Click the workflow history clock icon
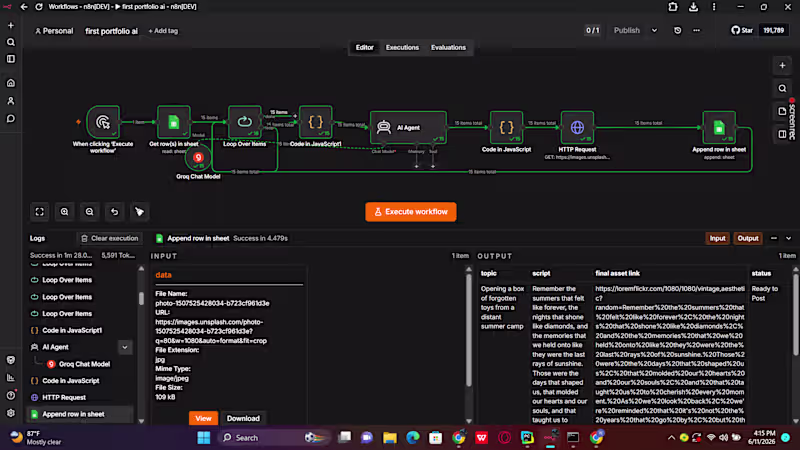This screenshot has height=450, width=800. (x=678, y=31)
